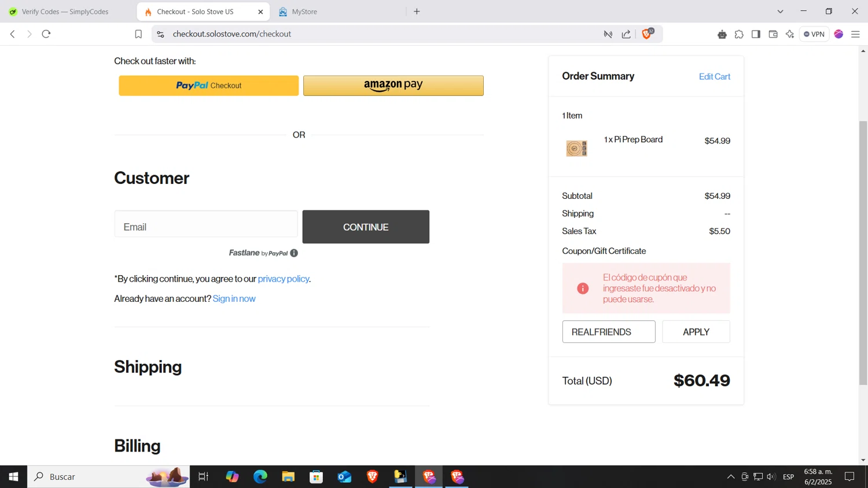
Task: Click the Edit Cart link
Action: coord(715,76)
